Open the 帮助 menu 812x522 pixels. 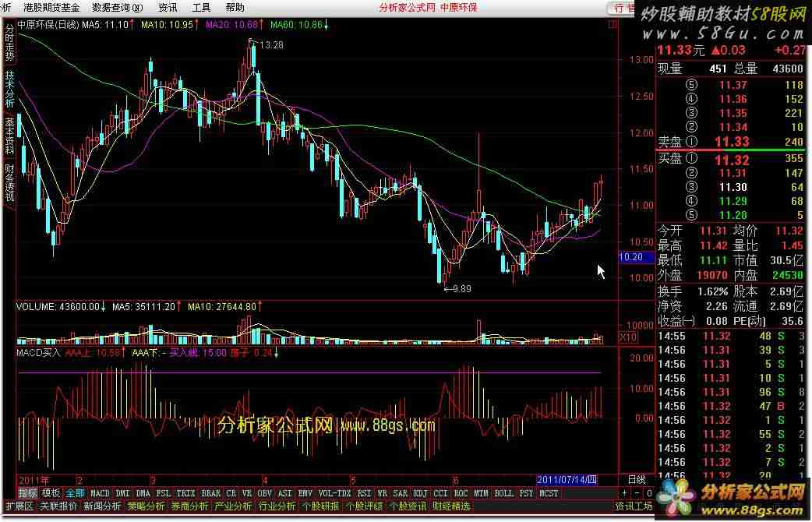[x=235, y=8]
